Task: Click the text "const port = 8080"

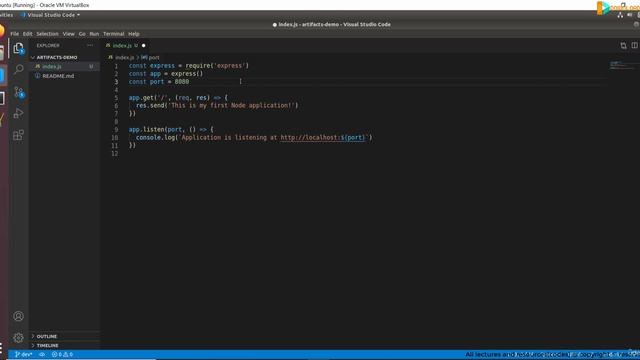Action: pyautogui.click(x=159, y=82)
